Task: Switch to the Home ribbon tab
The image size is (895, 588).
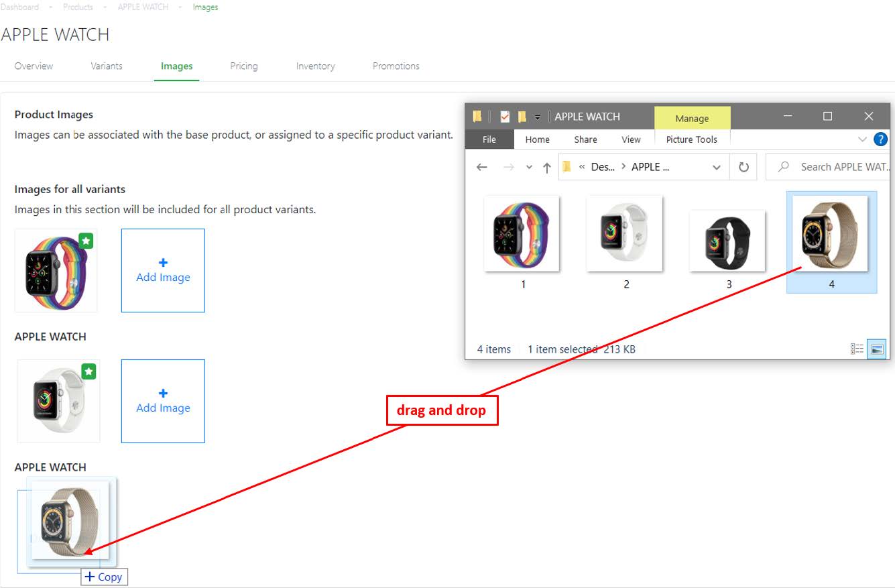Action: point(537,139)
